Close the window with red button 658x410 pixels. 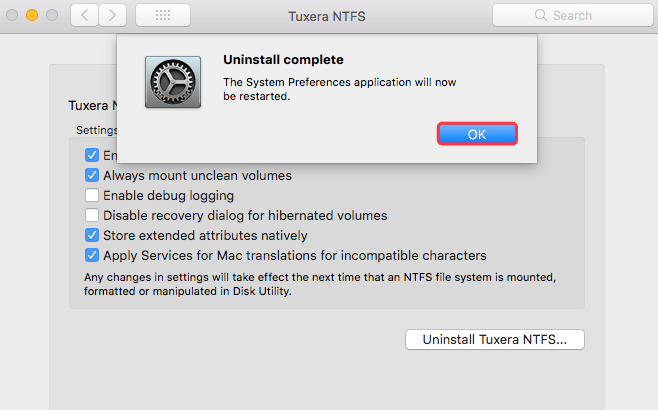point(12,16)
